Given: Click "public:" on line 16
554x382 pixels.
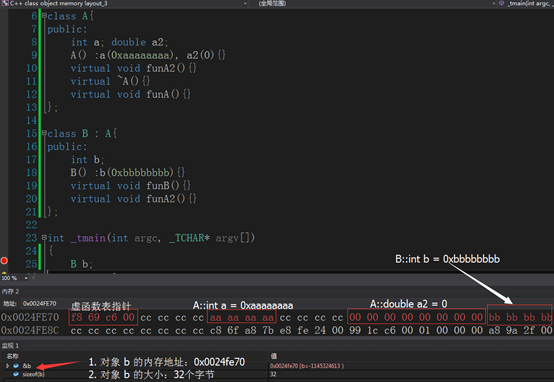Looking at the screenshot, I should [x=67, y=146].
